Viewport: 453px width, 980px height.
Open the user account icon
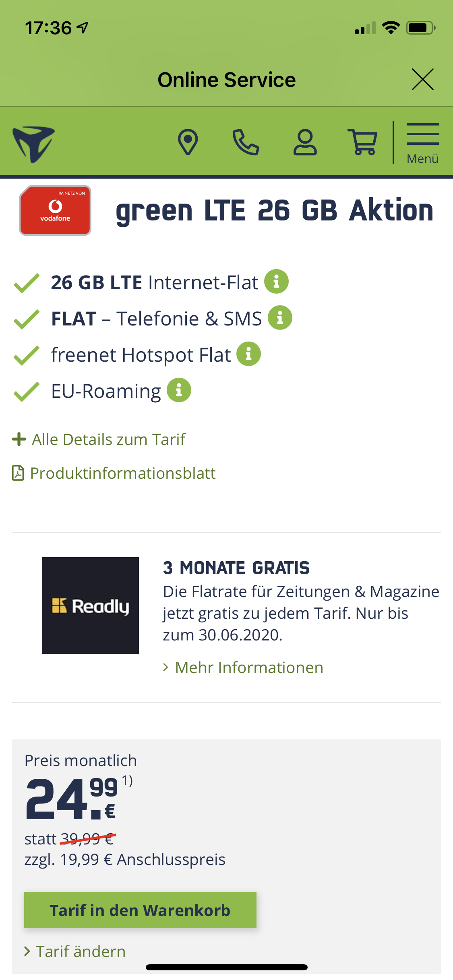click(305, 142)
